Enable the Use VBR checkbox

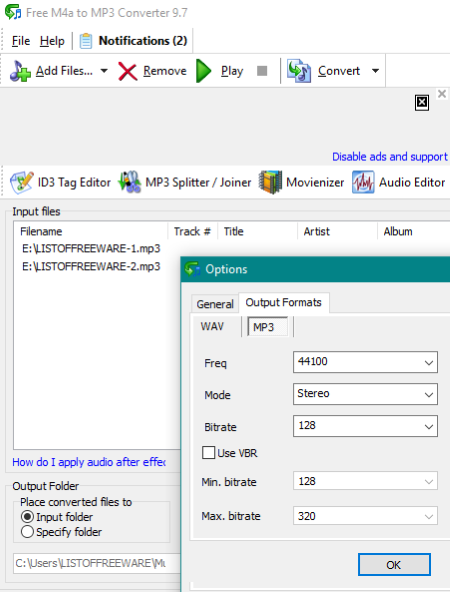click(x=208, y=452)
